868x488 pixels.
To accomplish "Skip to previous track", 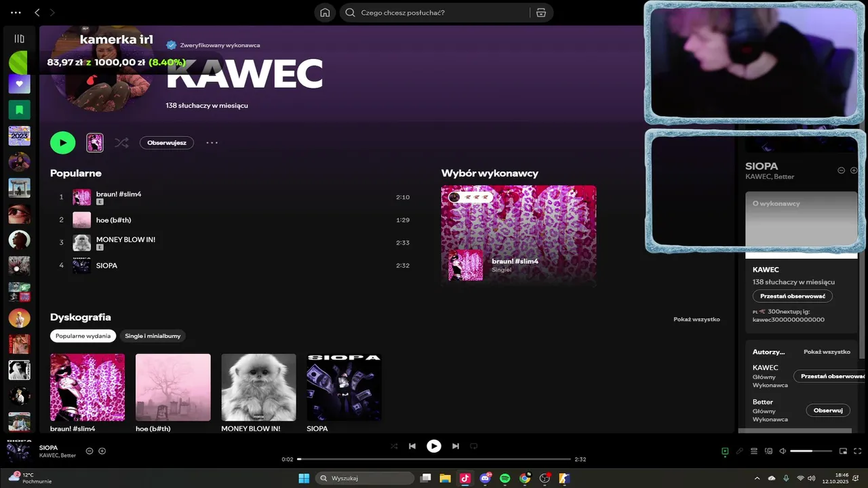I will click(x=412, y=446).
